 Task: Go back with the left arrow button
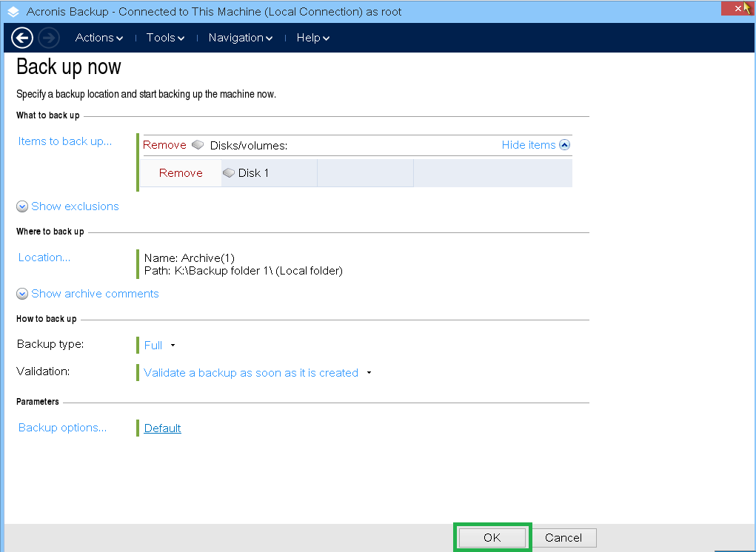point(22,38)
